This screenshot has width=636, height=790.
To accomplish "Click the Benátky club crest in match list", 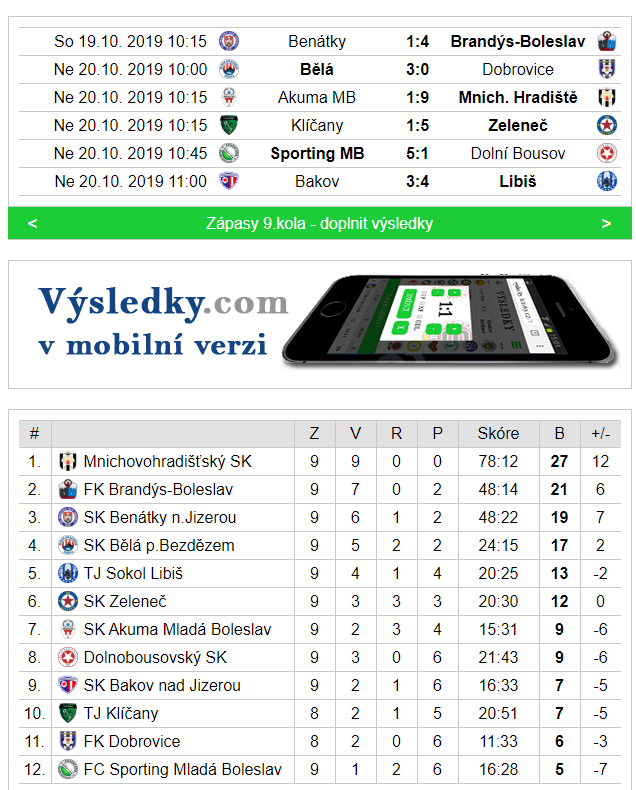I will (229, 41).
